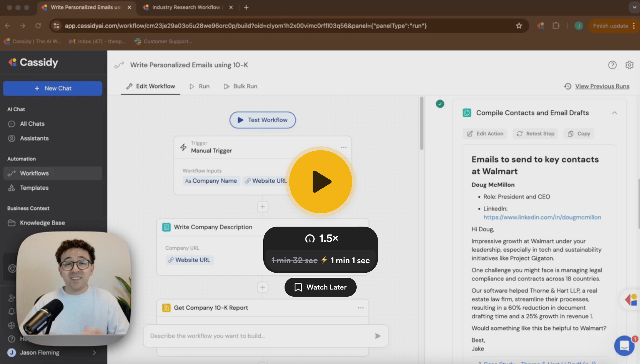Click the blue New Chat button
The width and height of the screenshot is (640, 364).
(53, 88)
